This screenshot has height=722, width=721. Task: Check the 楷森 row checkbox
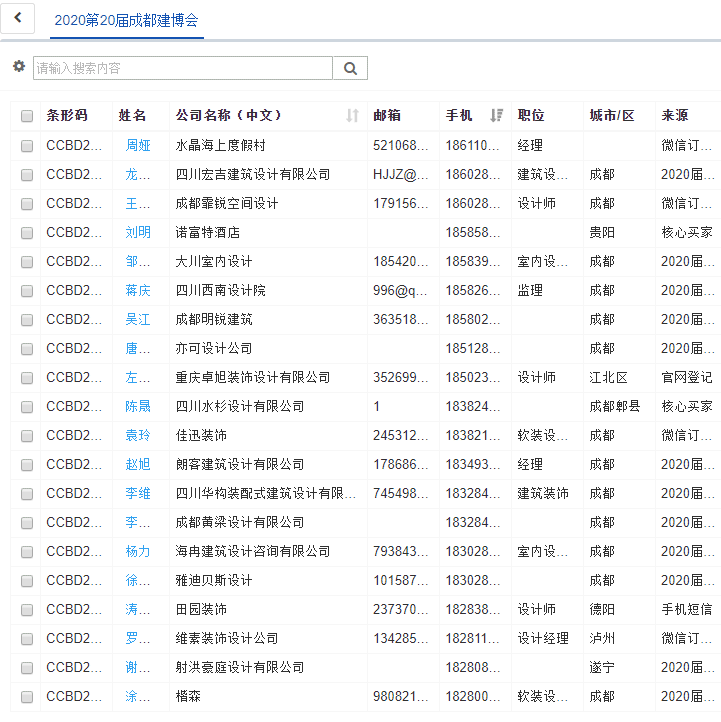coord(27,697)
